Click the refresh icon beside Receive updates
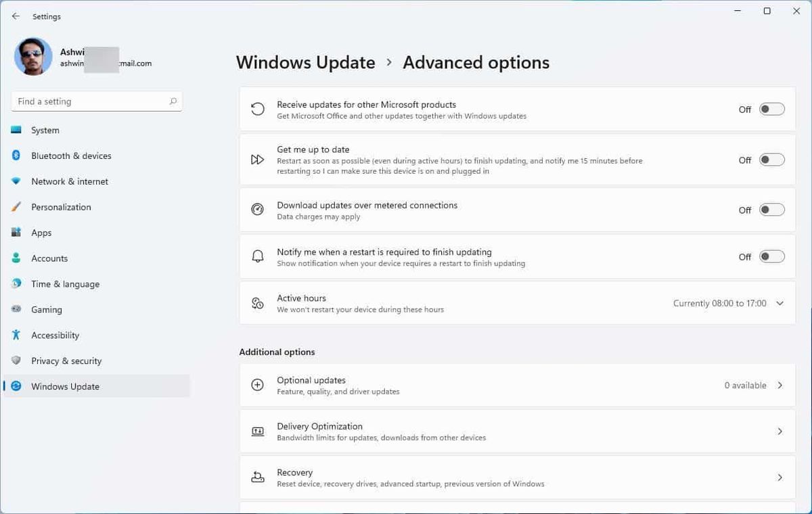Screen dimensions: 812x514 click(257, 110)
